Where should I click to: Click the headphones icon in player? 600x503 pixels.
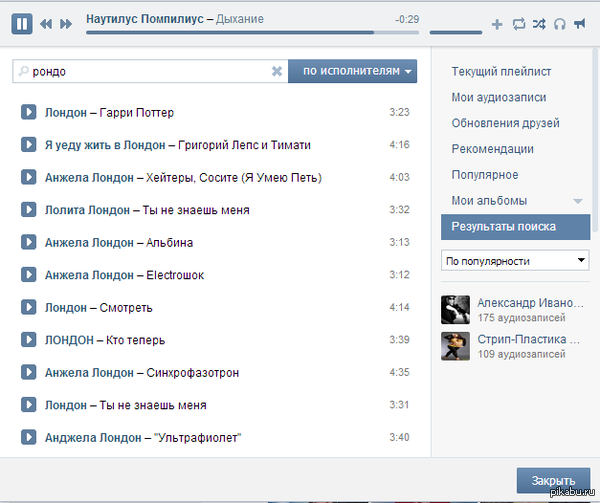click(560, 24)
